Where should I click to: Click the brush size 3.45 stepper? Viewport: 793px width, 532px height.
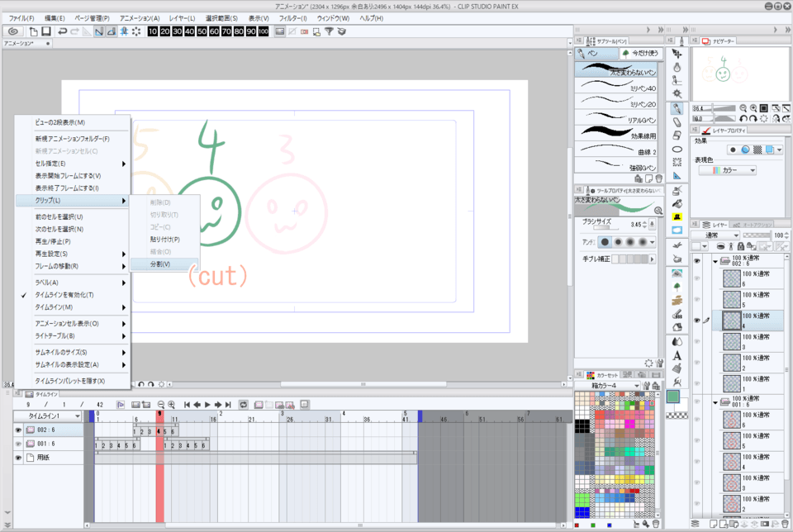coord(644,225)
